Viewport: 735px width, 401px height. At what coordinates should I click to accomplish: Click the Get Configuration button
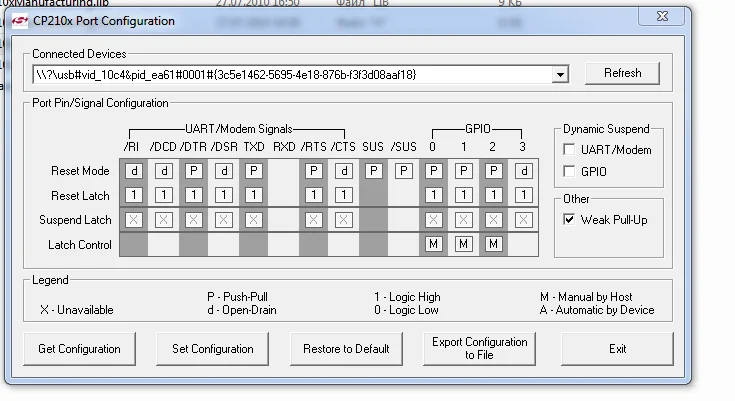79,349
